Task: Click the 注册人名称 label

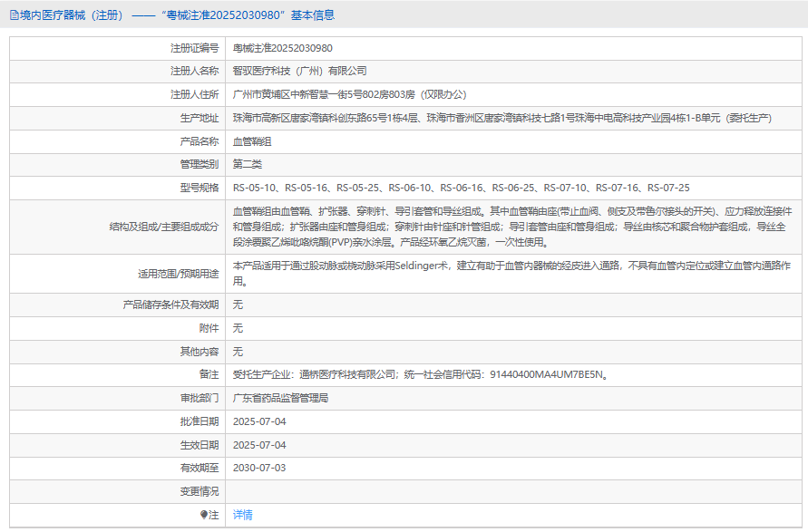Action: (x=195, y=71)
